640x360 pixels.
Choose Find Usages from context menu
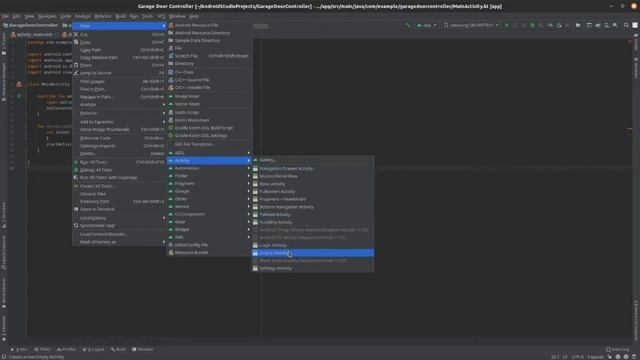click(x=120, y=82)
